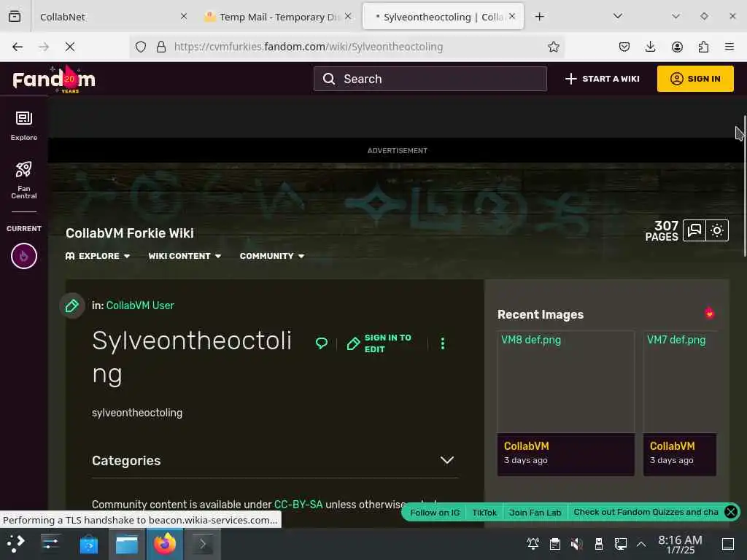Open CollabVM link under VM8 image
Viewport: 747px width, 560px height.
coord(527,446)
